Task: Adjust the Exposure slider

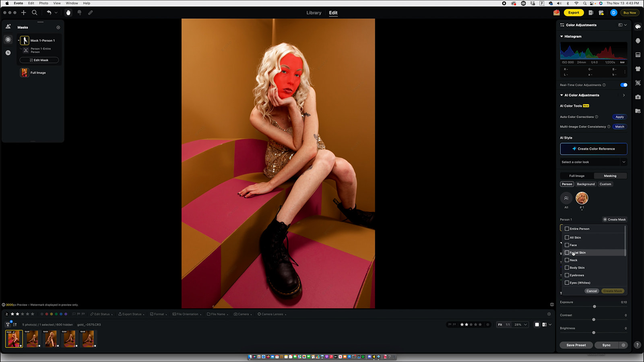Action: pos(594,306)
